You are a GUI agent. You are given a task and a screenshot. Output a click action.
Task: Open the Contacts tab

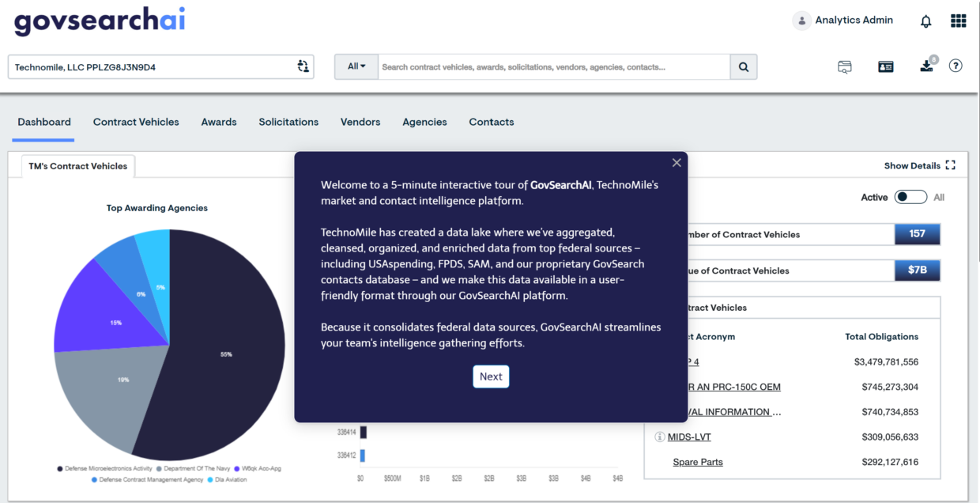click(492, 122)
